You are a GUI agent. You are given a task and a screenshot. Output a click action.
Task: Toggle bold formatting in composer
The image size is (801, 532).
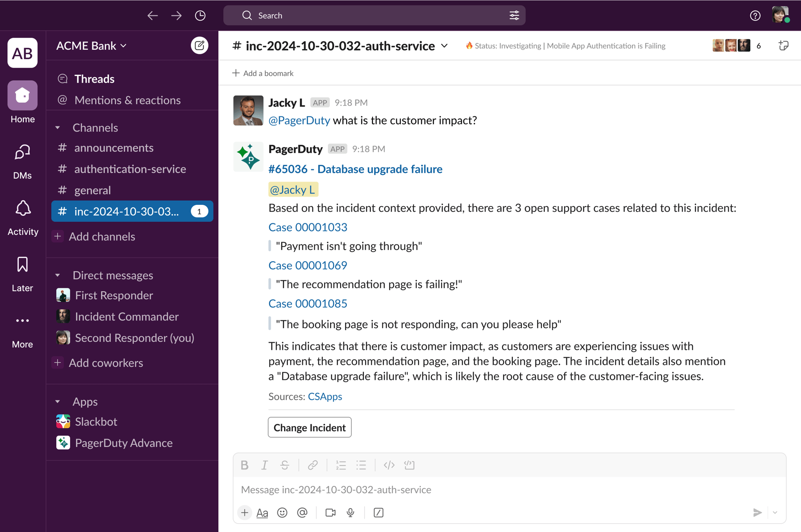[x=244, y=465]
